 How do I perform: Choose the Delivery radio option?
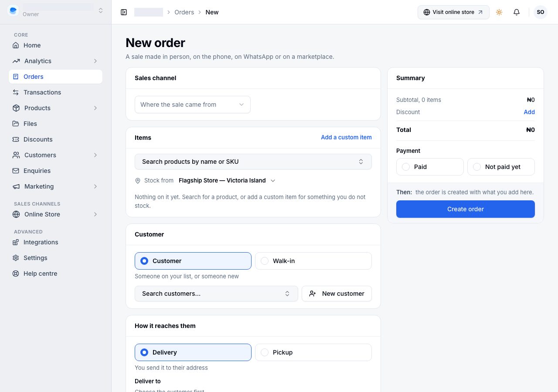(x=193, y=352)
